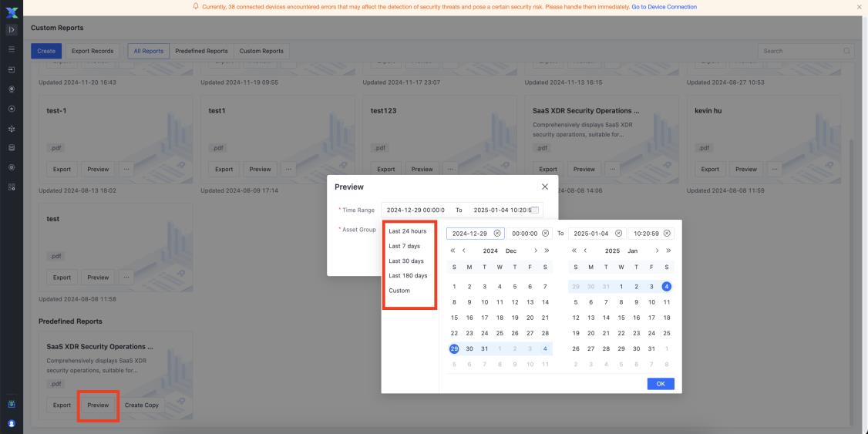Open more options for custom SaaS XDR report

(x=612, y=170)
